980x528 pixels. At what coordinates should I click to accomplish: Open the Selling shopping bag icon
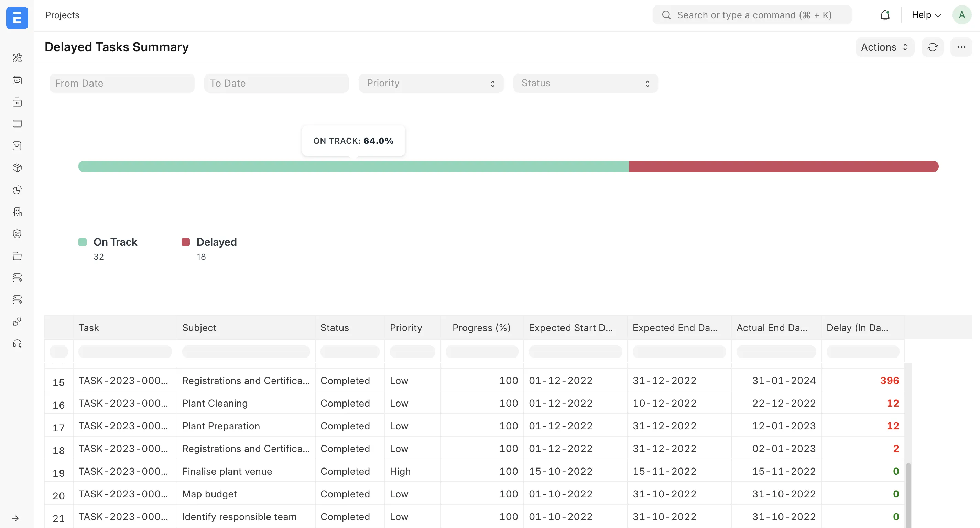click(x=17, y=145)
